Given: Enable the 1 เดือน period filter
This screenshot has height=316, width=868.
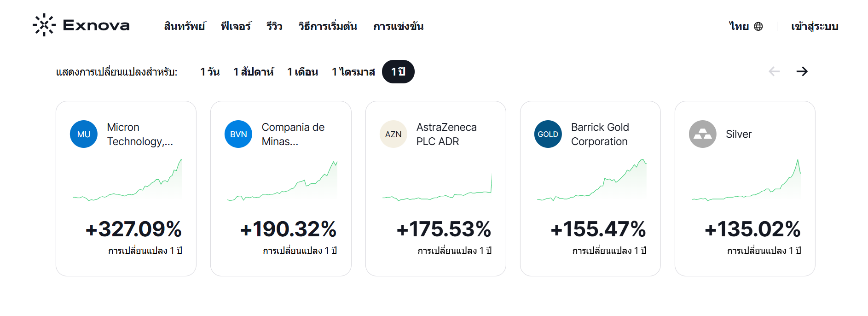Looking at the screenshot, I should click(302, 71).
